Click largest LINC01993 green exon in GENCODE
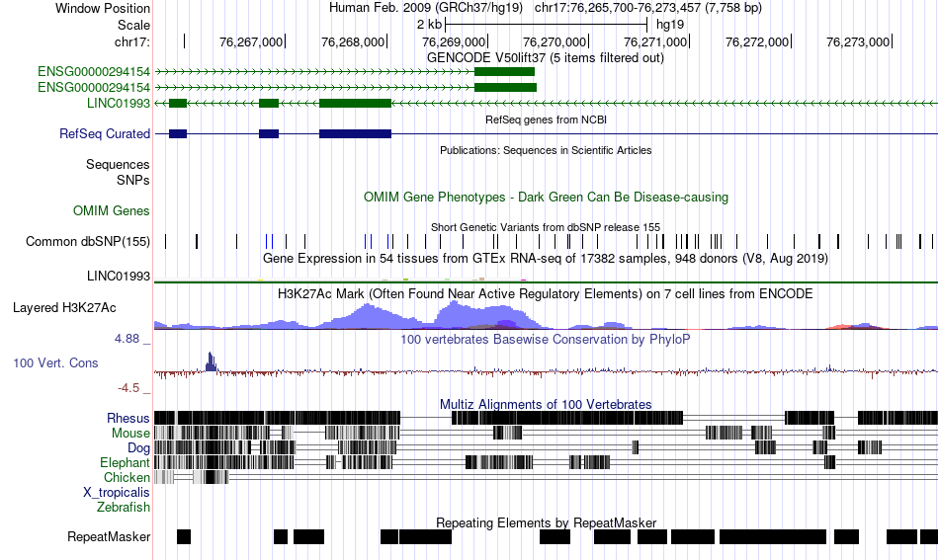 tap(355, 103)
